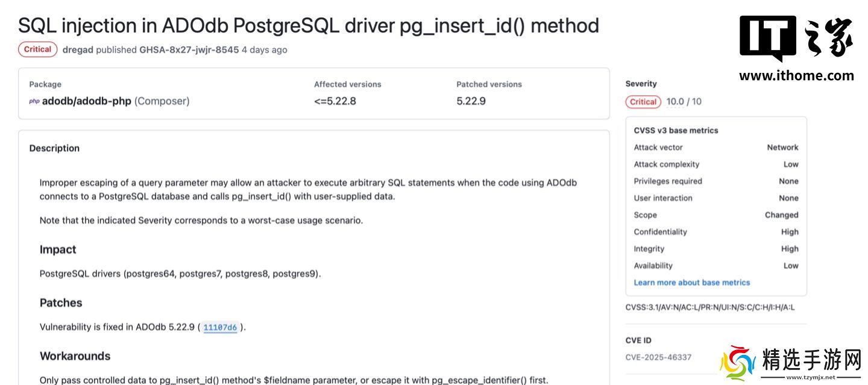Open Learn more about base metrics
Image resolution: width=868 pixels, height=385 pixels.
coord(691,283)
